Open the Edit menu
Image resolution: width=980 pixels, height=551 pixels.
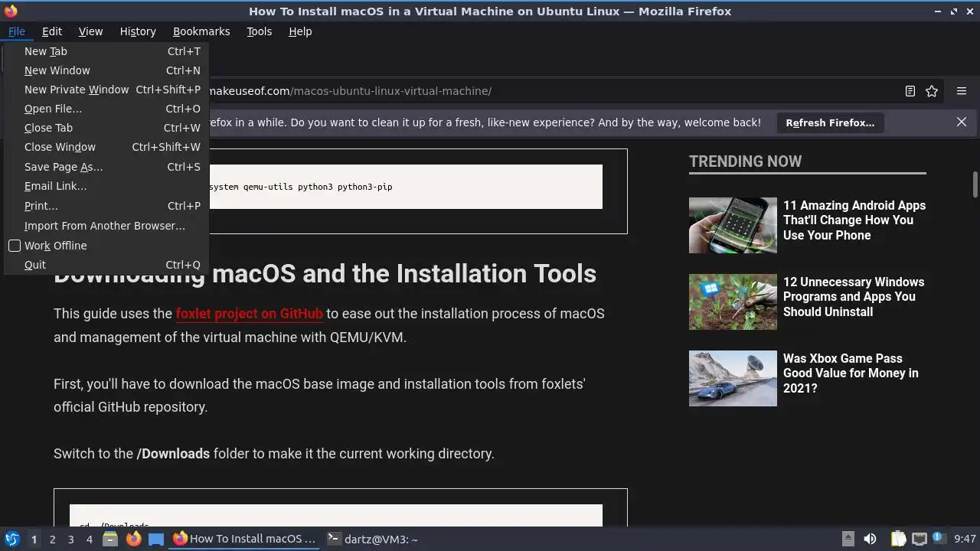(52, 31)
